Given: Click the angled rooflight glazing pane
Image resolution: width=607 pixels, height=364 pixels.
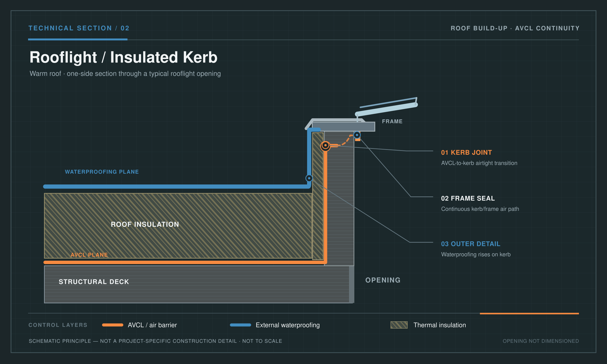Looking at the screenshot, I should [386, 109].
